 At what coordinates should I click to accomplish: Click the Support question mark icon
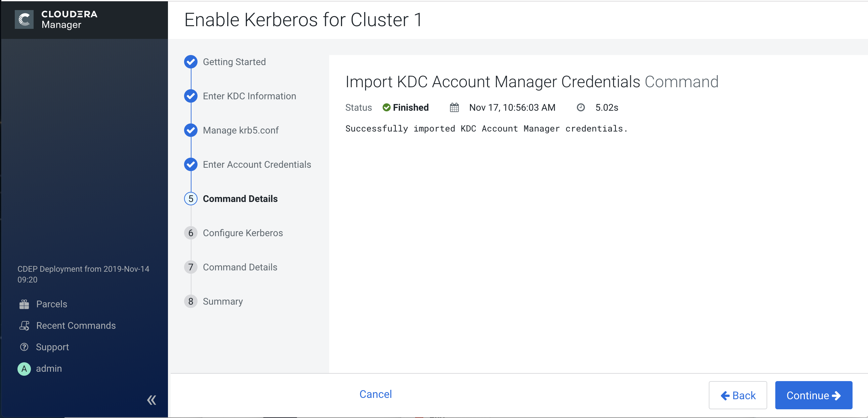click(x=24, y=347)
